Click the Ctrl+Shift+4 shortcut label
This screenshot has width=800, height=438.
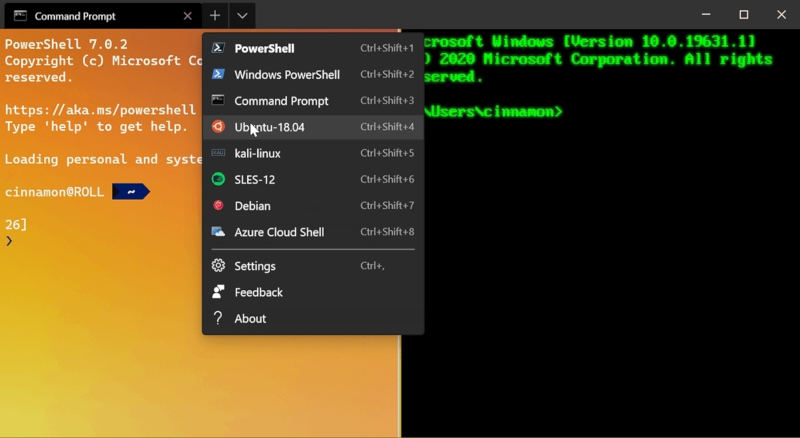click(x=387, y=127)
